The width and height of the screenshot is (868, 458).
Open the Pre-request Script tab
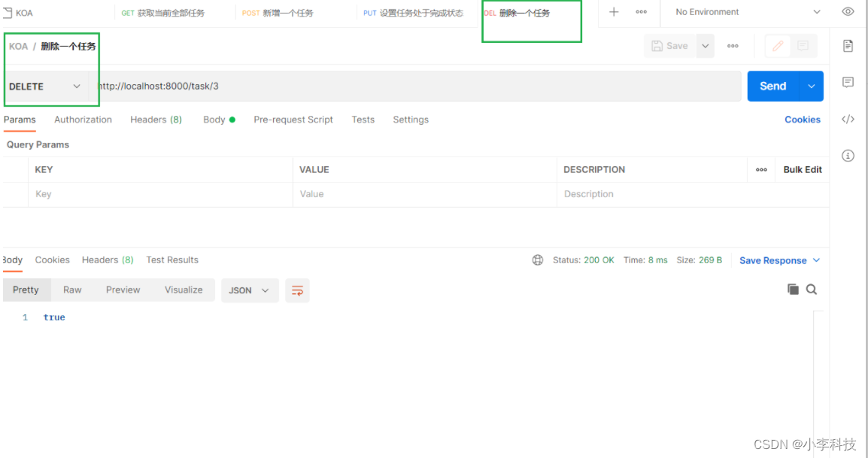click(x=293, y=120)
